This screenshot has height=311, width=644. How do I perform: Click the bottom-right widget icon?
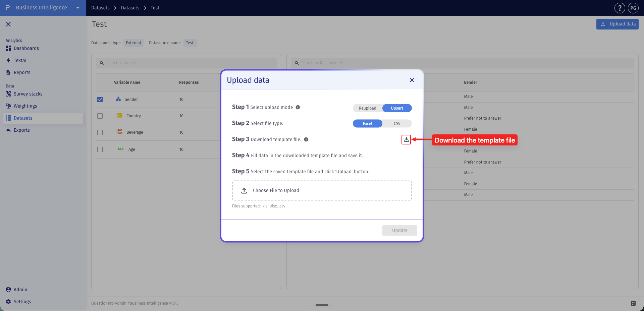click(x=633, y=303)
